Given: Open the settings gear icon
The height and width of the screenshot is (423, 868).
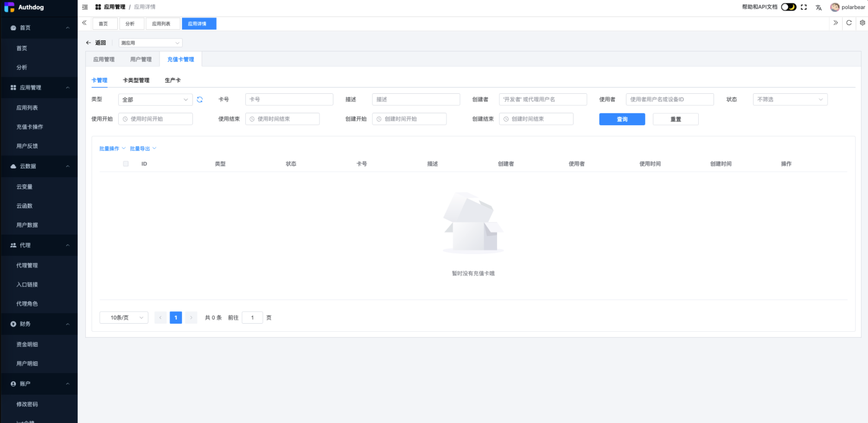Looking at the screenshot, I should coord(862,23).
